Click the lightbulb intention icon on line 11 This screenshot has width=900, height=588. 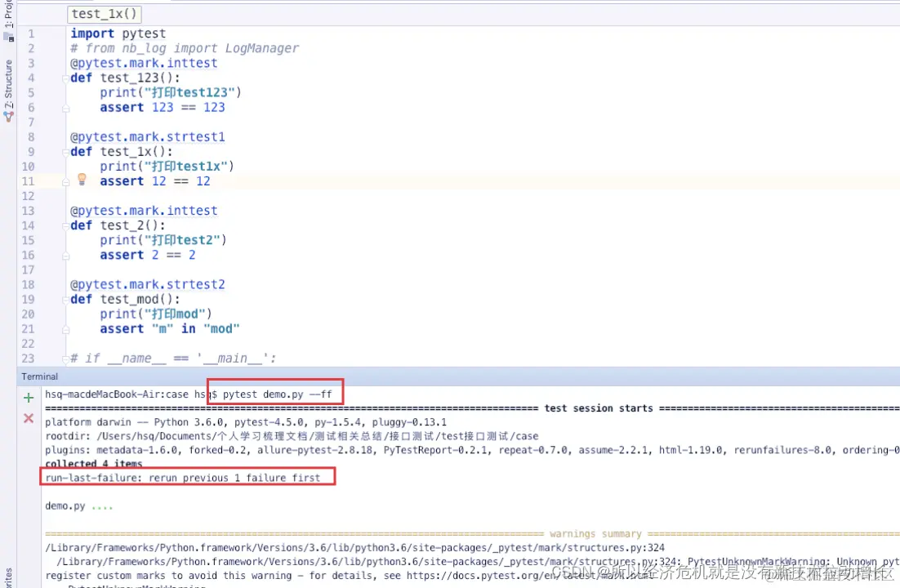click(x=82, y=180)
